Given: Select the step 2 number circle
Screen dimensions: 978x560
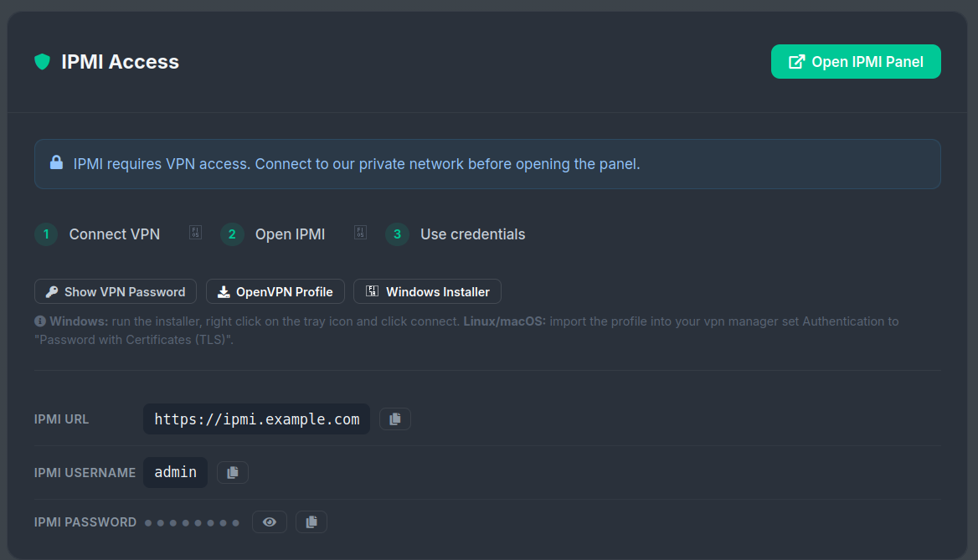Looking at the screenshot, I should 232,234.
